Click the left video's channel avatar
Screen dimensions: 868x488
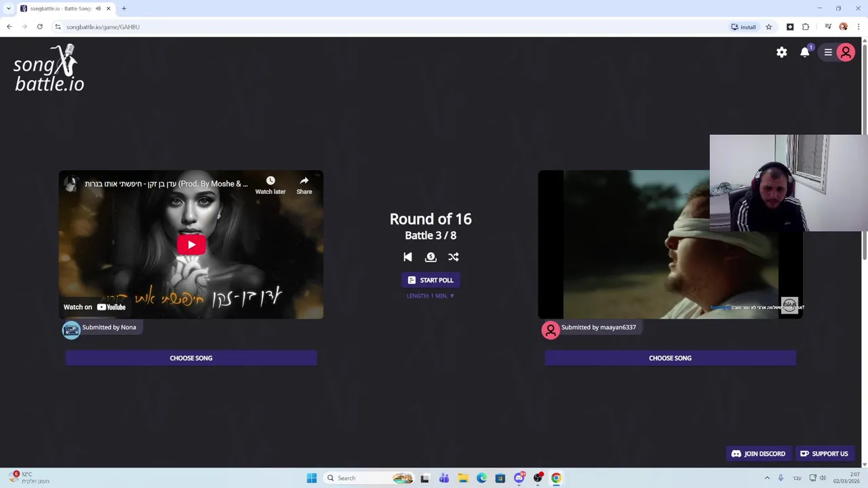[x=71, y=184]
